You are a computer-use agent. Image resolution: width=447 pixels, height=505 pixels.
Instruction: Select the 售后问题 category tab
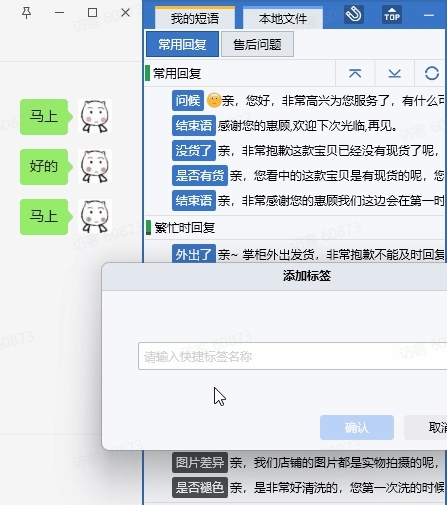(257, 44)
